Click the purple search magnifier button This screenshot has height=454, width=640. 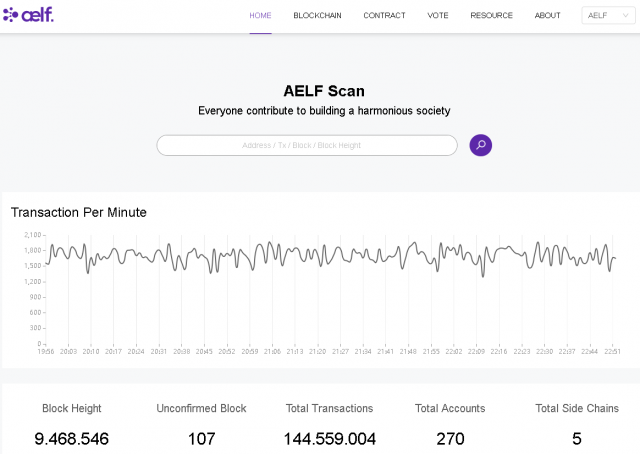pyautogui.click(x=480, y=145)
